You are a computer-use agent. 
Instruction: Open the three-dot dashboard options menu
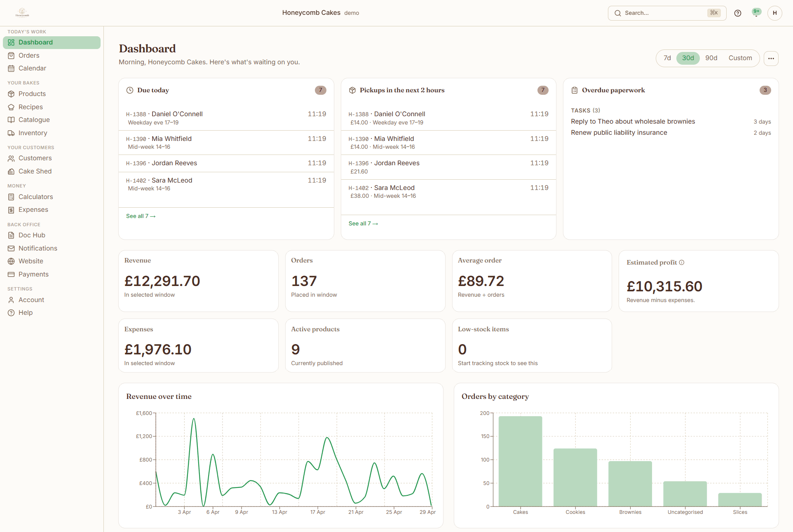771,59
